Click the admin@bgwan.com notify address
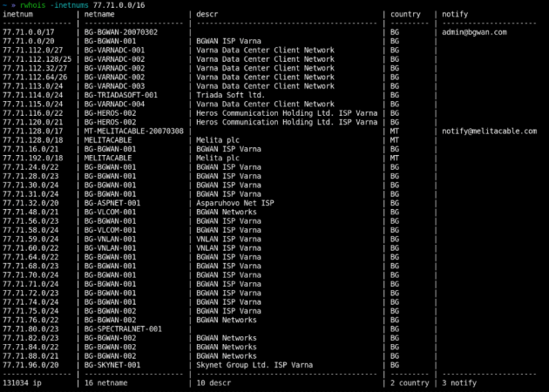Screen dimensions: 549x392 coord(474,32)
